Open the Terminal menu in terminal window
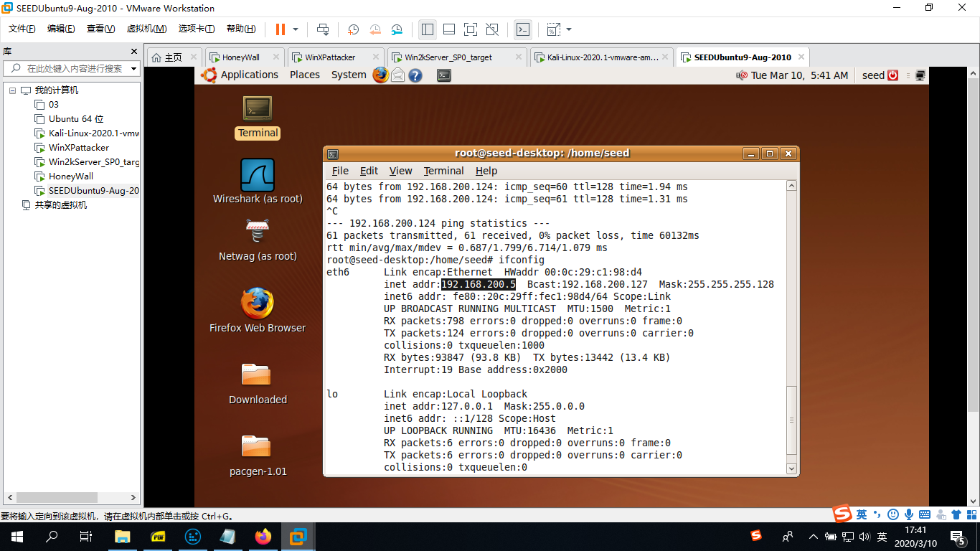The height and width of the screenshot is (551, 980). tap(443, 171)
